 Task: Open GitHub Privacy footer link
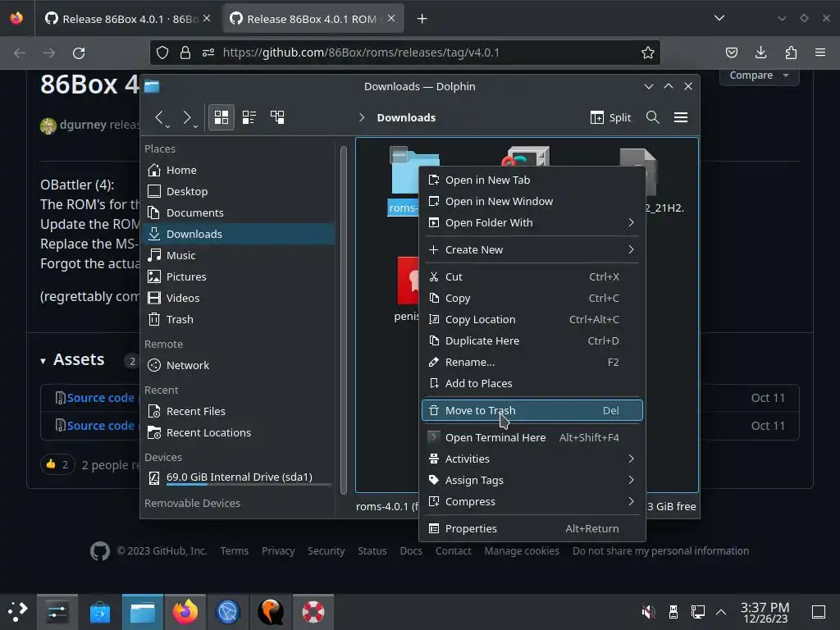pos(278,550)
